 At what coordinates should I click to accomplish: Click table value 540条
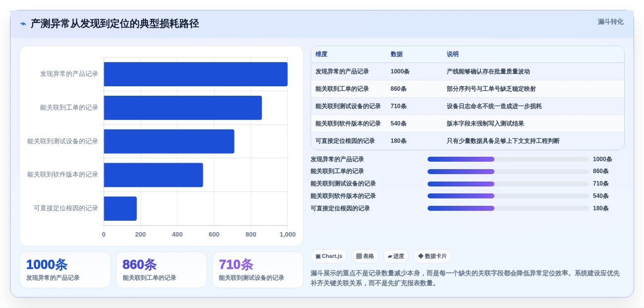click(398, 123)
